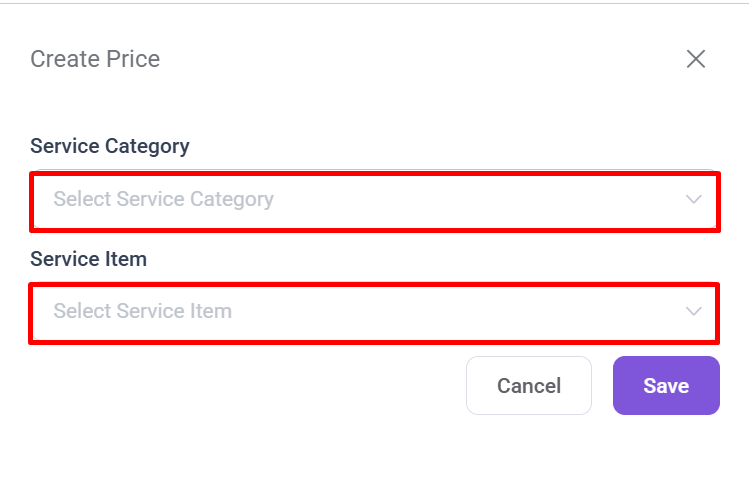Expand the Service Category chevron arrow
Image resolution: width=749 pixels, height=504 pixels.
coord(694,200)
